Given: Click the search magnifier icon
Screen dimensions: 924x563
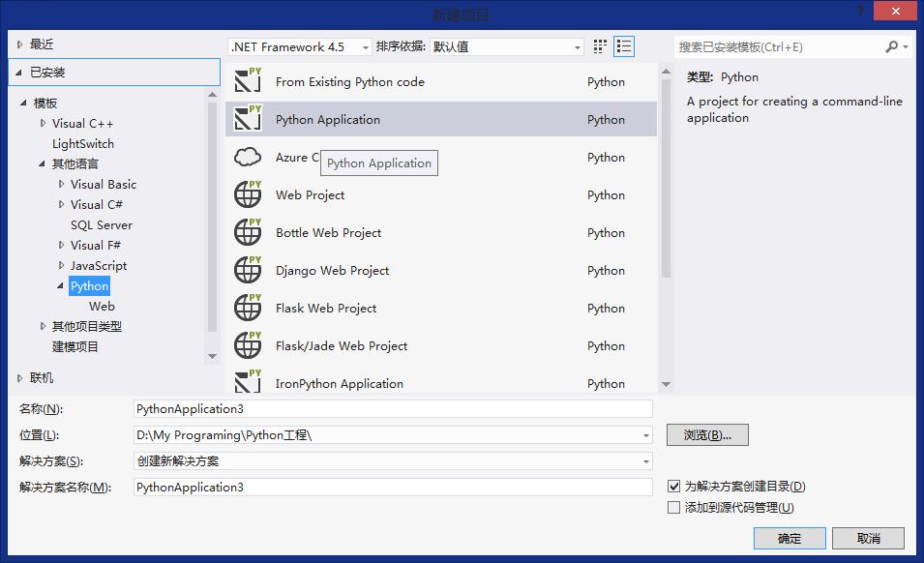Looking at the screenshot, I should [892, 46].
